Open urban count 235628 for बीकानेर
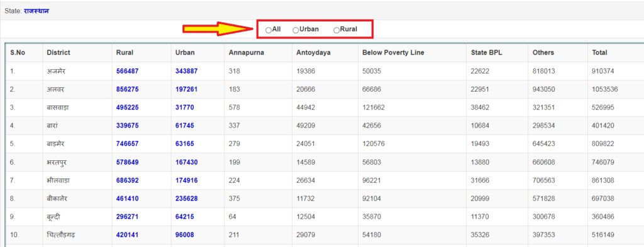 pos(186,199)
